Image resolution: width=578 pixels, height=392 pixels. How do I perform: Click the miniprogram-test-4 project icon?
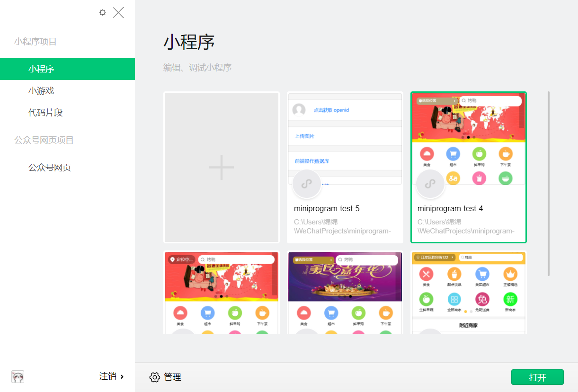431,184
